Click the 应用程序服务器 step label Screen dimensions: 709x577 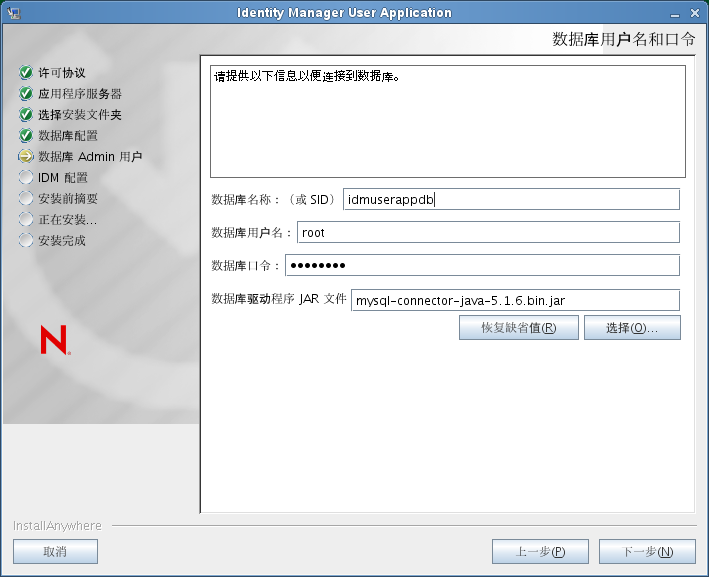[80, 94]
